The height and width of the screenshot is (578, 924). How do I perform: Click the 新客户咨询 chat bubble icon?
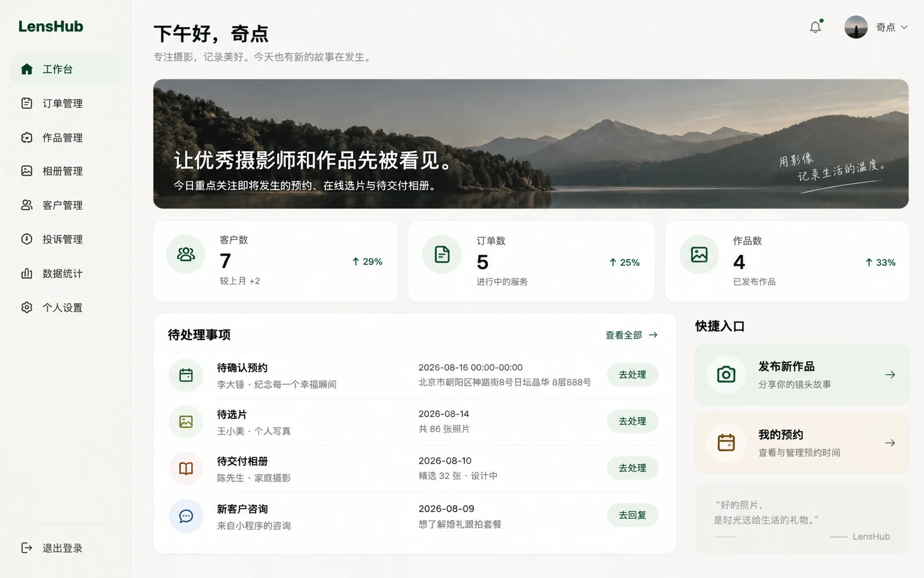pos(186,516)
